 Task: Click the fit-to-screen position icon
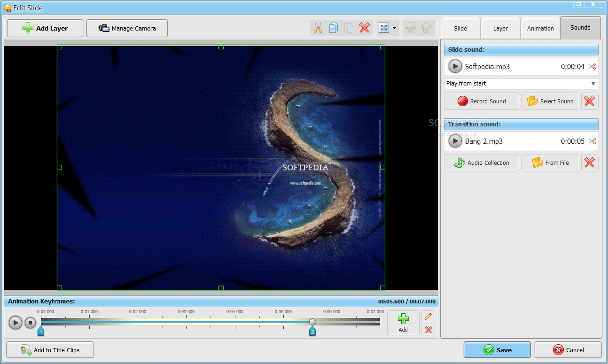tap(384, 28)
